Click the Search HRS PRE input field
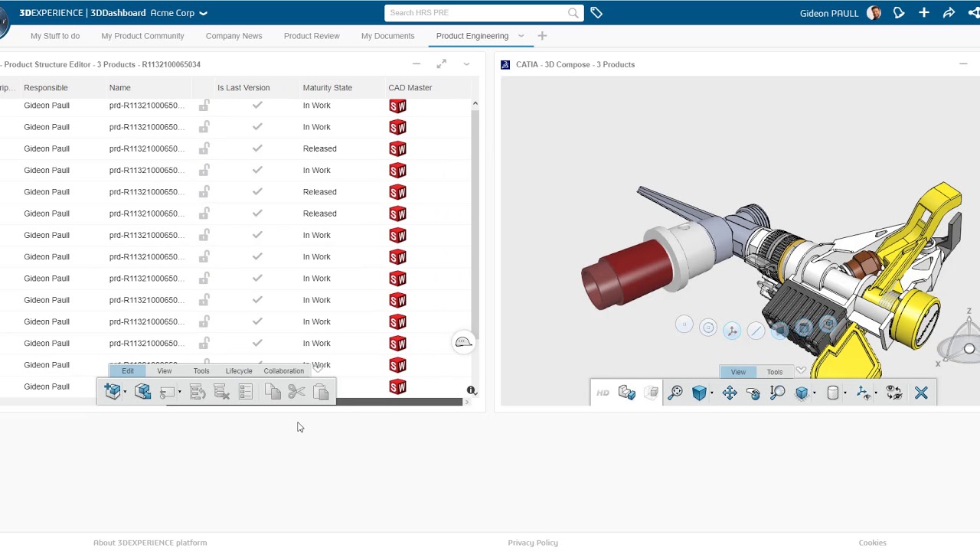This screenshot has width=980, height=551. coord(478,13)
